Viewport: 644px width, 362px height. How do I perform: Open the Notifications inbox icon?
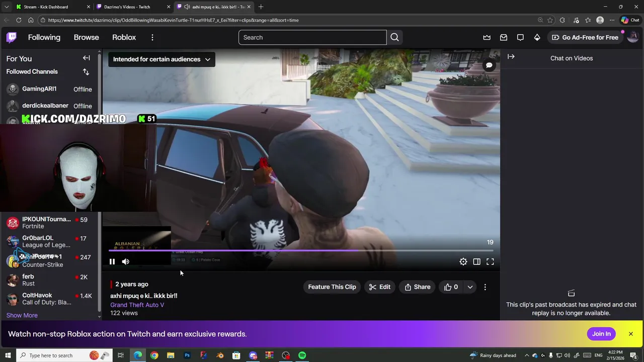[x=503, y=37]
